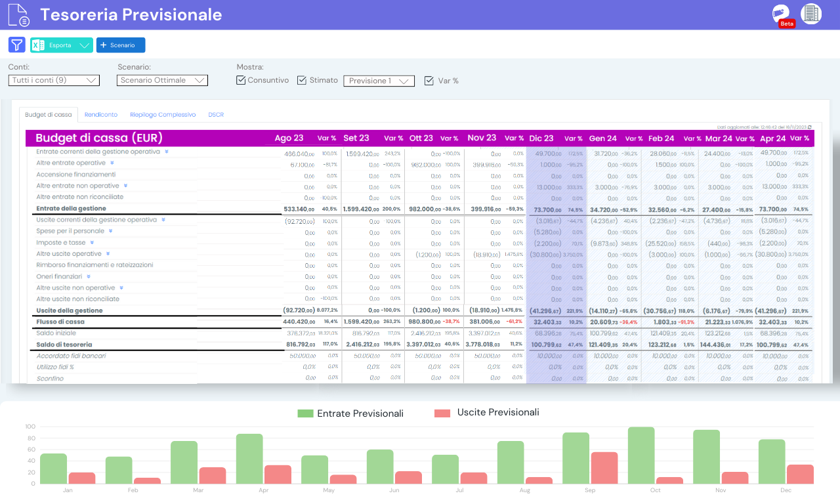
Task: Add a new Scenario
Action: click(121, 45)
